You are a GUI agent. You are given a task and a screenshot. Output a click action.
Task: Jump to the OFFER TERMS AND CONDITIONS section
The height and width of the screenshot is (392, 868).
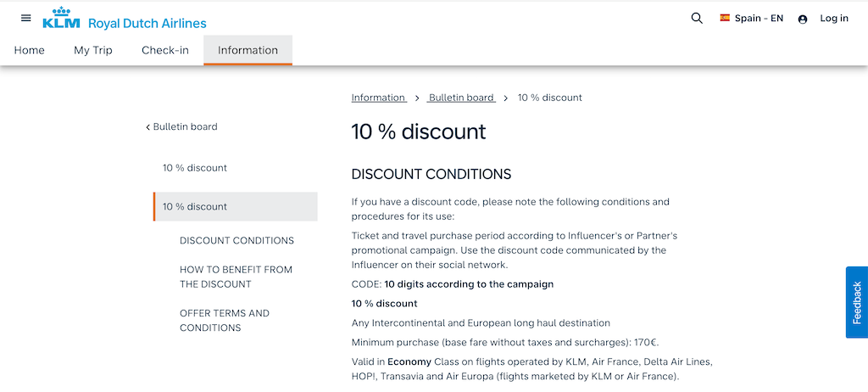tap(225, 321)
